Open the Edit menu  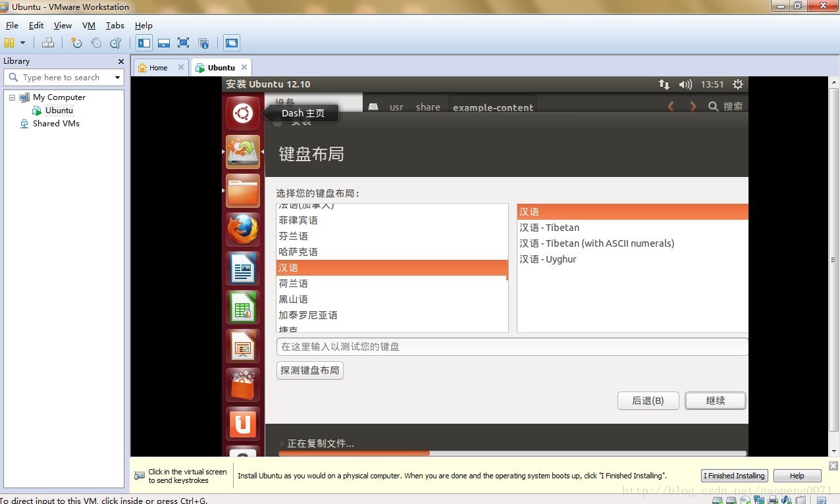coord(36,26)
